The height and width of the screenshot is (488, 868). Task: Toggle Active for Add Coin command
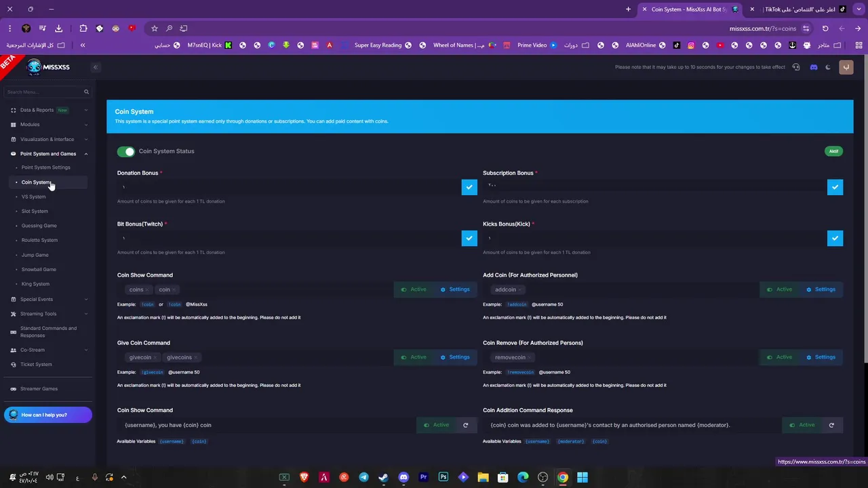780,289
